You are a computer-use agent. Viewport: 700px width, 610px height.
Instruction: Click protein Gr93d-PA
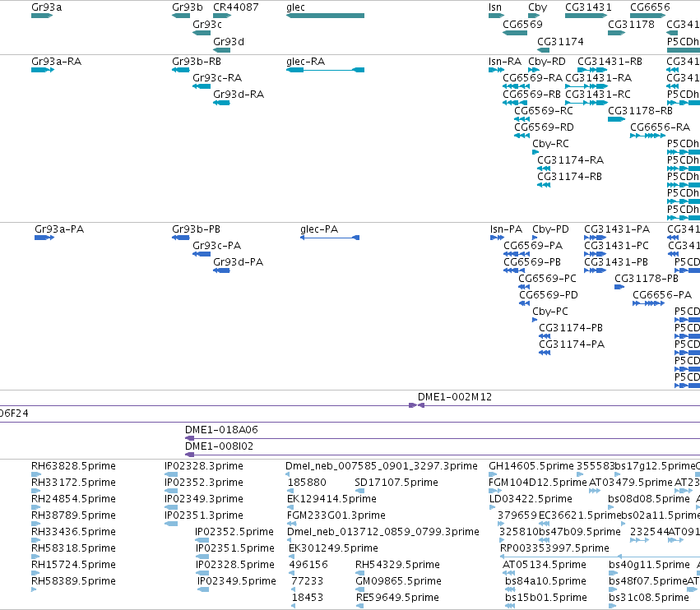[238, 262]
